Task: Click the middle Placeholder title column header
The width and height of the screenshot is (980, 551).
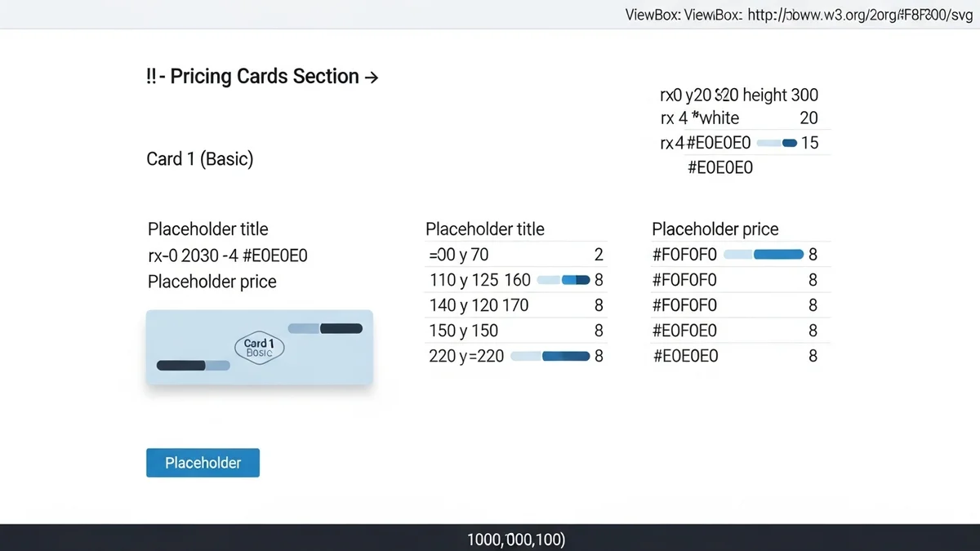Action: click(x=485, y=229)
